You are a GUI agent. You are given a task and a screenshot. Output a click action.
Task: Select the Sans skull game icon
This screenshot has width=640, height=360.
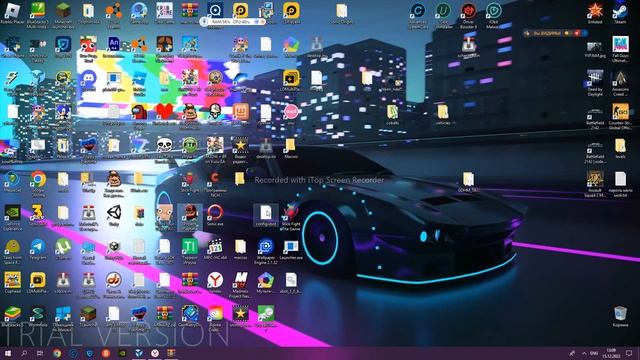(x=164, y=145)
